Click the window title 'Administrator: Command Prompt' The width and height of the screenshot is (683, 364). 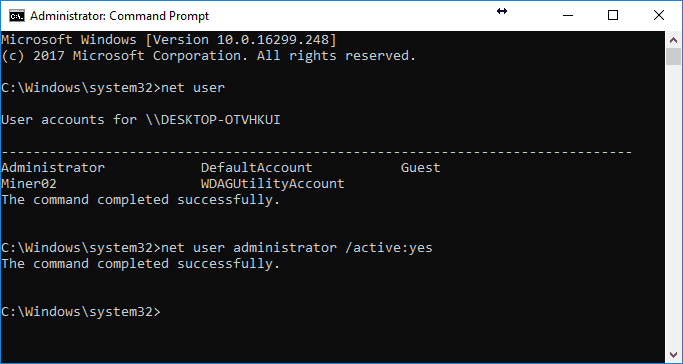tap(119, 16)
